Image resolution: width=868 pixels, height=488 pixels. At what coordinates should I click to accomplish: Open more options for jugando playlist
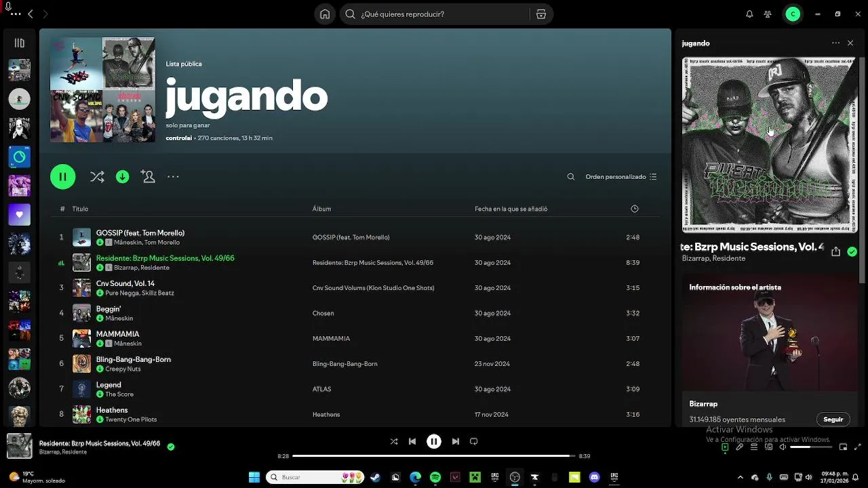point(173,177)
